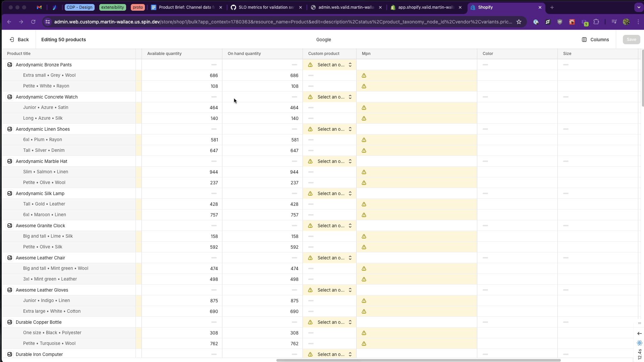The image size is (644, 362).
Task: Open the browser Extensions puzzle icon
Action: (x=596, y=22)
